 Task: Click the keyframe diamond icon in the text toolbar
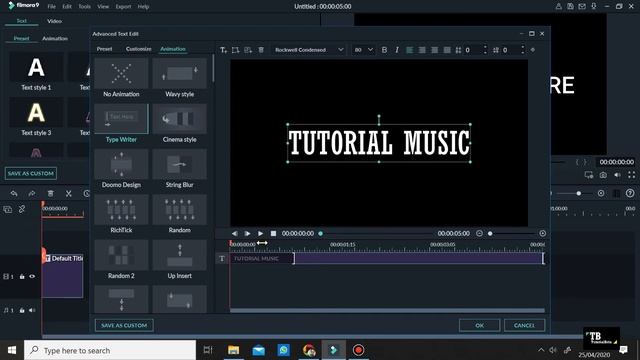click(533, 50)
